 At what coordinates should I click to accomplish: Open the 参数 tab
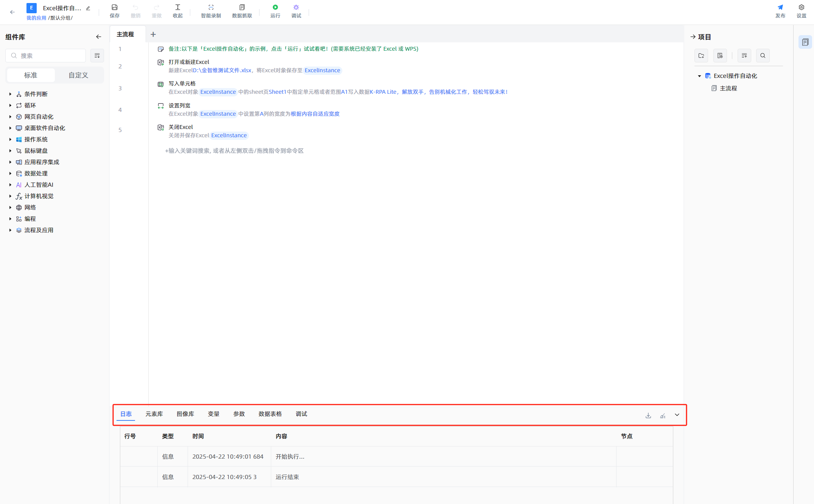pyautogui.click(x=239, y=414)
